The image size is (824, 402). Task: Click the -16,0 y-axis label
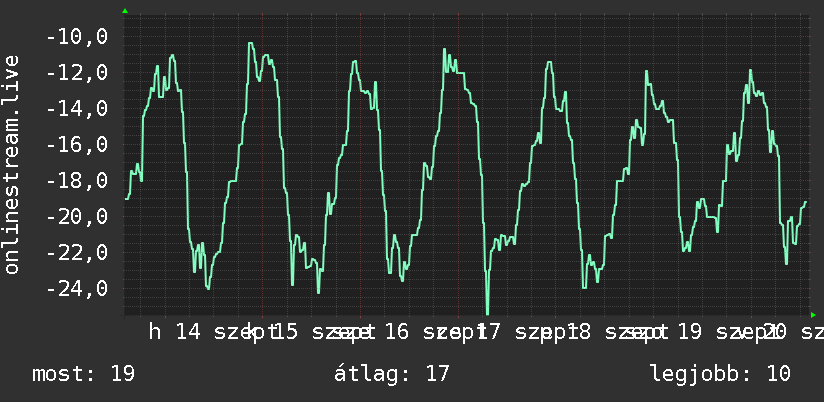[77, 145]
